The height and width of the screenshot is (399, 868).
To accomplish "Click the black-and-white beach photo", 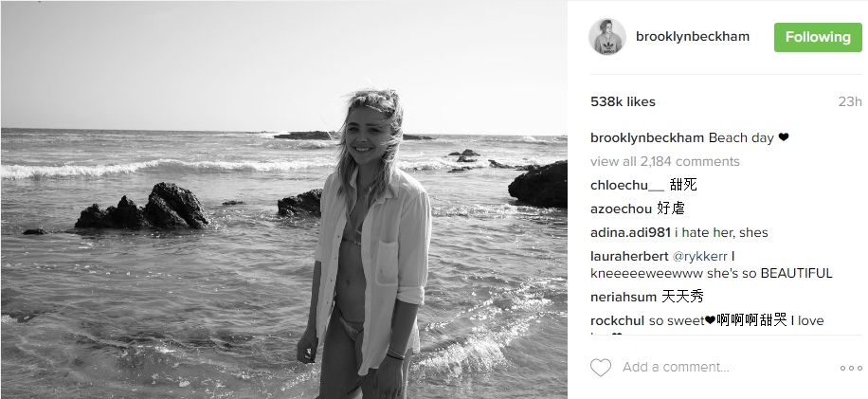I will [x=284, y=200].
